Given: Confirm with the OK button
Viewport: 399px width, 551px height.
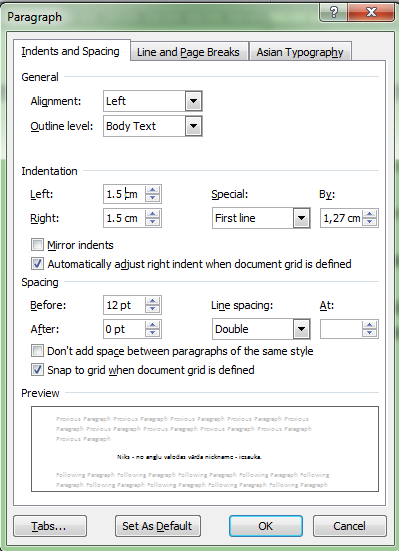Looking at the screenshot, I should point(266,526).
